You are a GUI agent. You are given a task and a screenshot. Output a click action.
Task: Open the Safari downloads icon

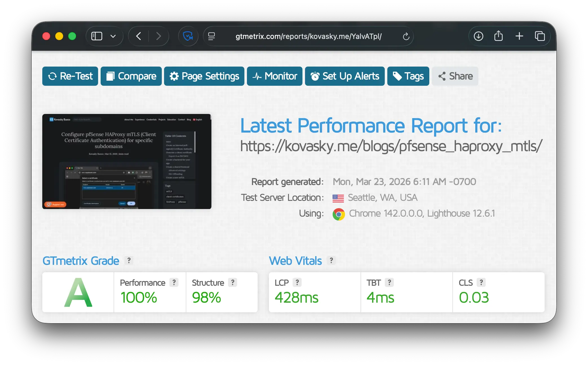tap(478, 36)
